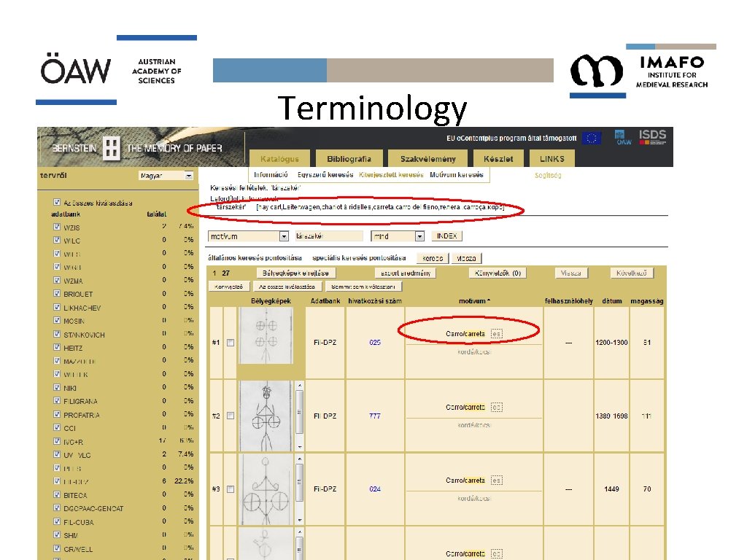Click Bélyegképek elrejtése button
747x560 pixels.
tap(295, 273)
